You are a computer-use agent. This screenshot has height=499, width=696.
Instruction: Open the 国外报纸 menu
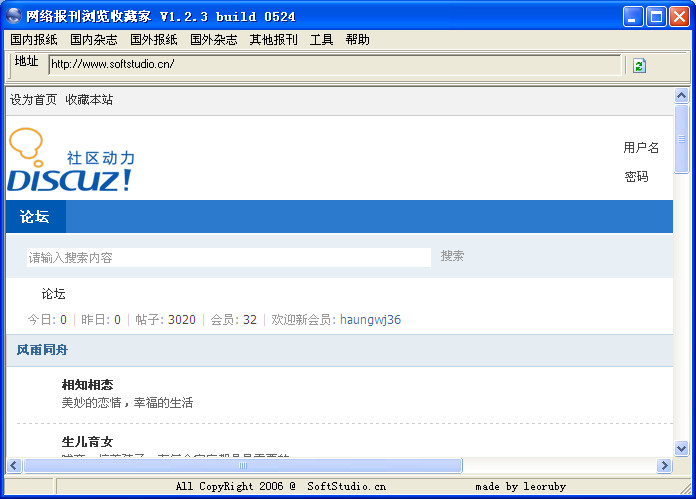tap(154, 40)
